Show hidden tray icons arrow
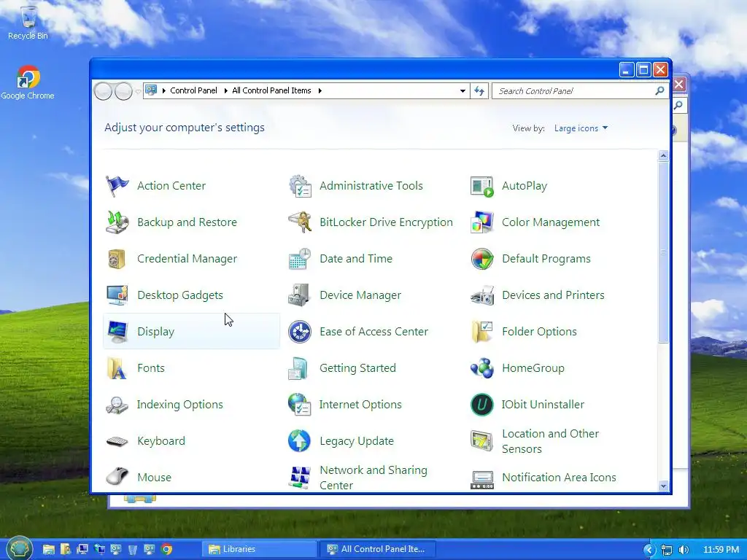 pyautogui.click(x=649, y=550)
